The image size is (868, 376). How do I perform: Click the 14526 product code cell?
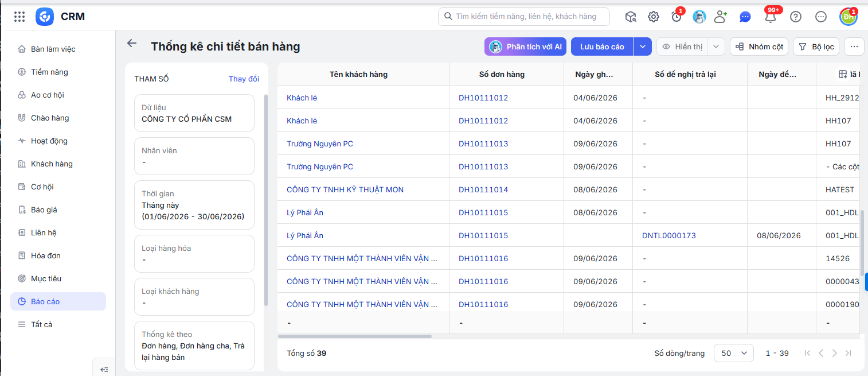click(838, 258)
